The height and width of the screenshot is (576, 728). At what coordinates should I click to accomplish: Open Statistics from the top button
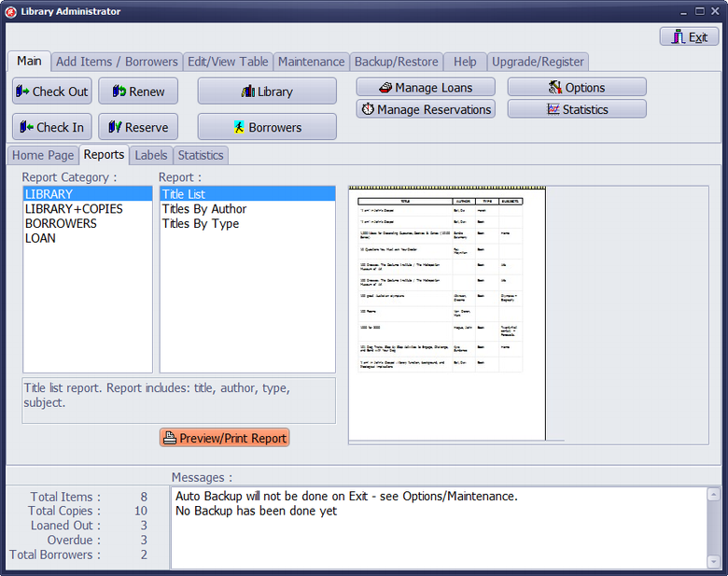coord(577,109)
